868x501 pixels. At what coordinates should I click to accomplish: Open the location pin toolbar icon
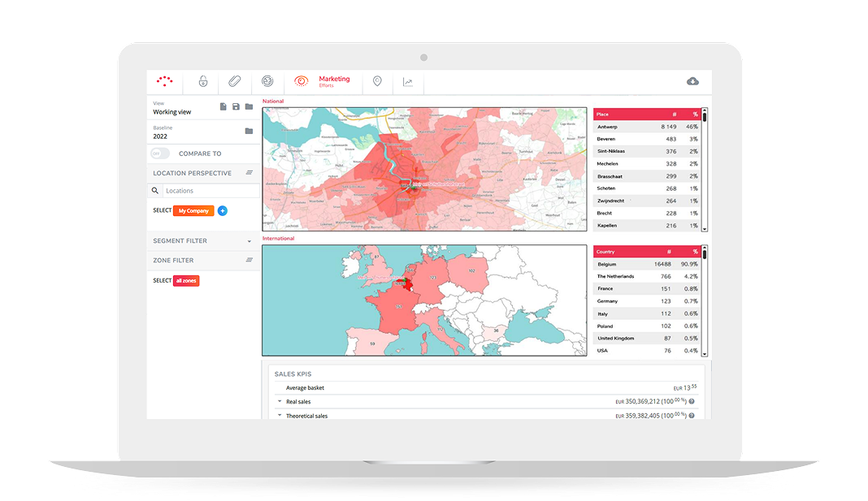(x=377, y=81)
